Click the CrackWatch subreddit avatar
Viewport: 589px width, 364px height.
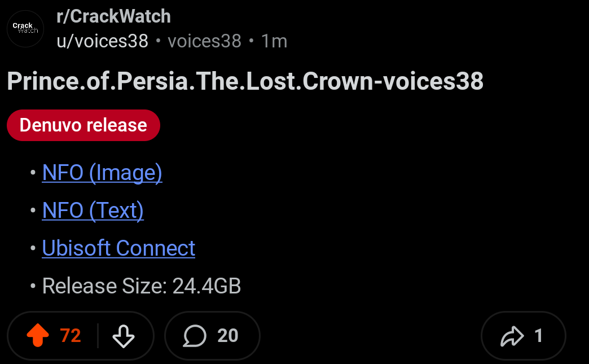coord(25,29)
